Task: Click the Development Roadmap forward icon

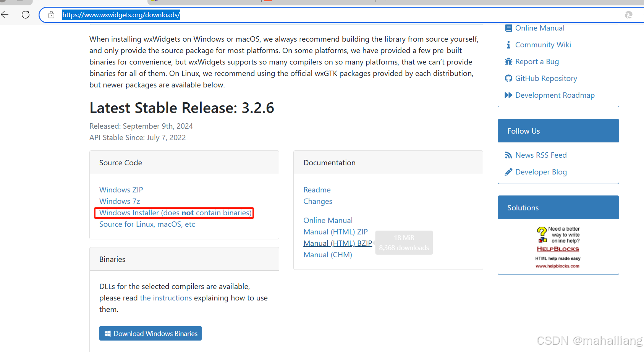Action: click(508, 95)
